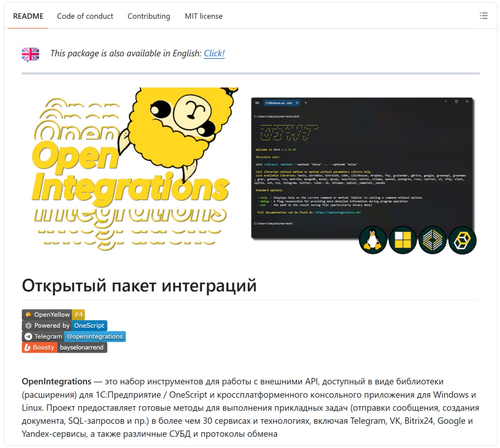Open the README outline menu icon
500x448 pixels.
[484, 16]
